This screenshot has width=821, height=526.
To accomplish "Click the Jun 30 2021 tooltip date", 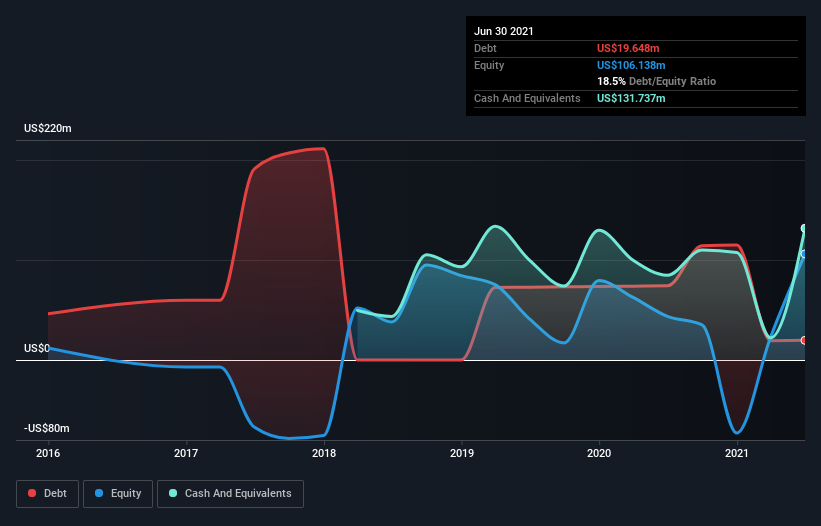I will (504, 31).
